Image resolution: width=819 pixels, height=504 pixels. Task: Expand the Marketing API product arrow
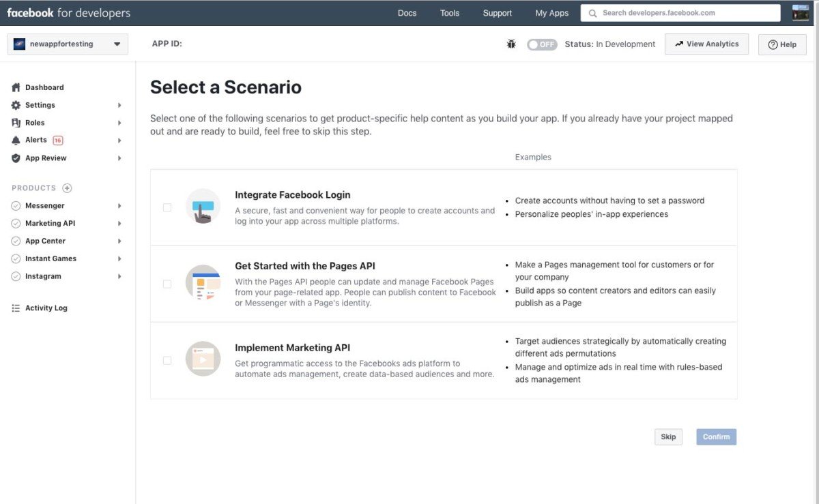[119, 224]
